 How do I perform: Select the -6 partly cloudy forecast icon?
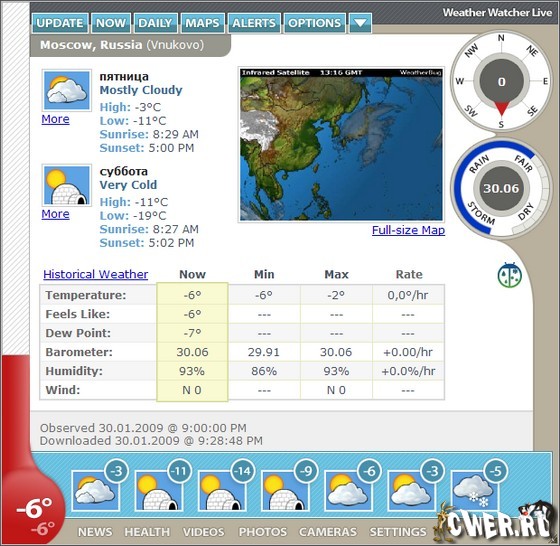pos(349,491)
